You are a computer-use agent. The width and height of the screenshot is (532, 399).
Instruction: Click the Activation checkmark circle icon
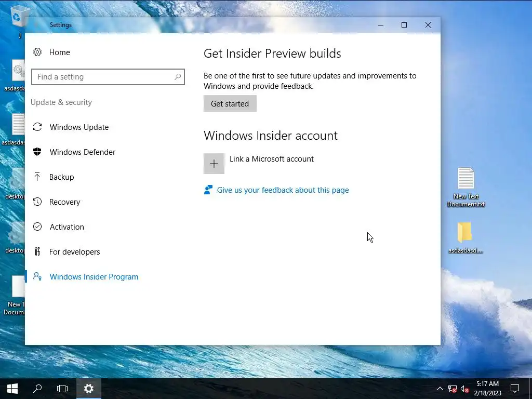click(x=37, y=227)
